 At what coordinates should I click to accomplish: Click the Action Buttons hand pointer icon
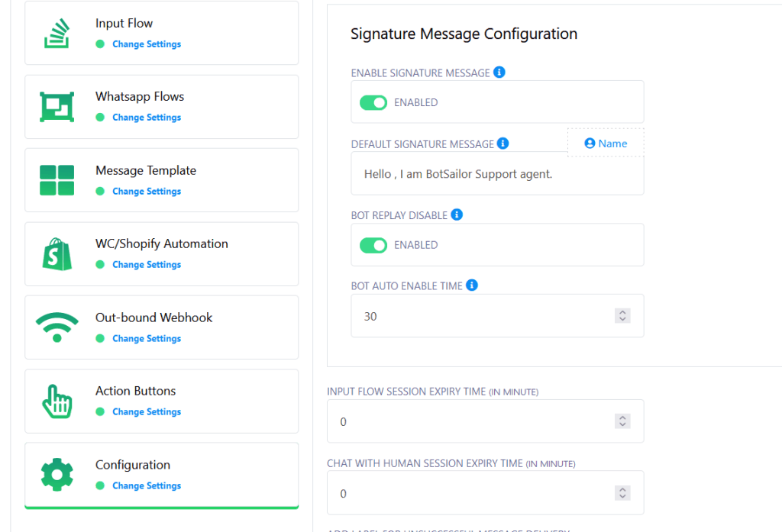[x=57, y=401]
